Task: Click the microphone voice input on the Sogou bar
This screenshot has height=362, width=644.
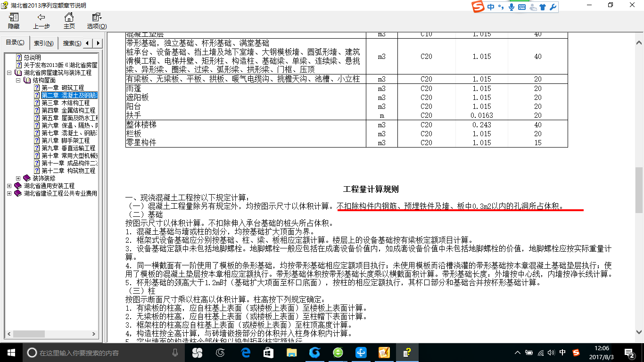Action: [x=512, y=7]
